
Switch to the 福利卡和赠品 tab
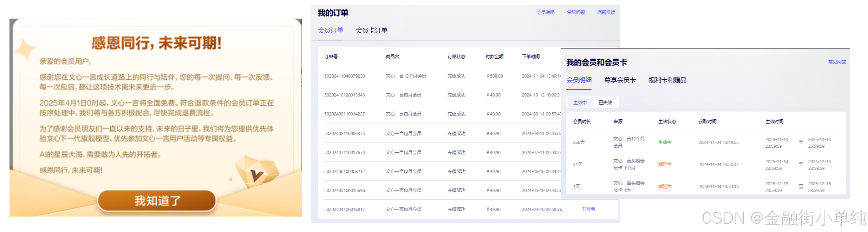coord(667,80)
